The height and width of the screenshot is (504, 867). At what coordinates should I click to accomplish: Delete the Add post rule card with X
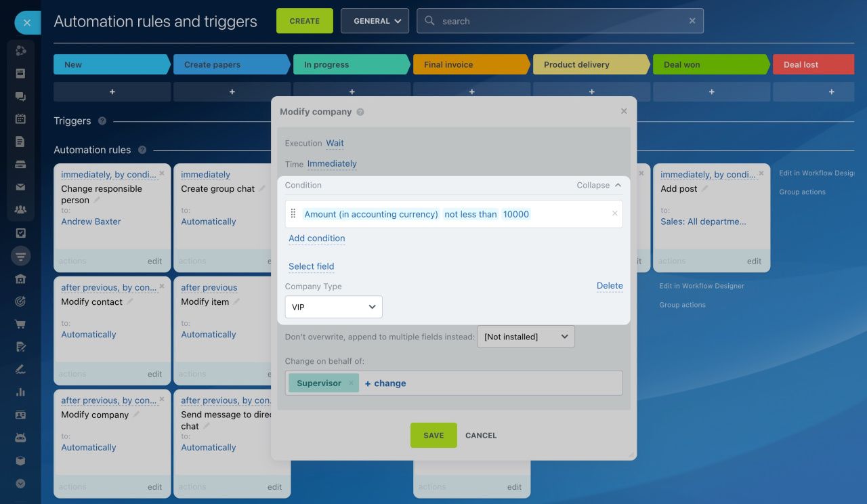coord(761,173)
